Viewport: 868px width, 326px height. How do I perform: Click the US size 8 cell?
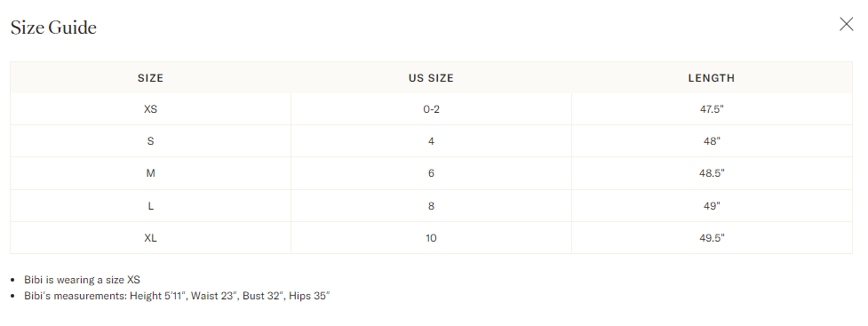431,206
